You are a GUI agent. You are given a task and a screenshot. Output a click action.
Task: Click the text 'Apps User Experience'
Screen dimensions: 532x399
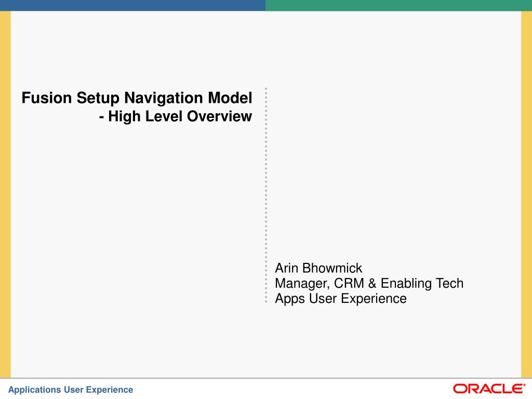341,299
